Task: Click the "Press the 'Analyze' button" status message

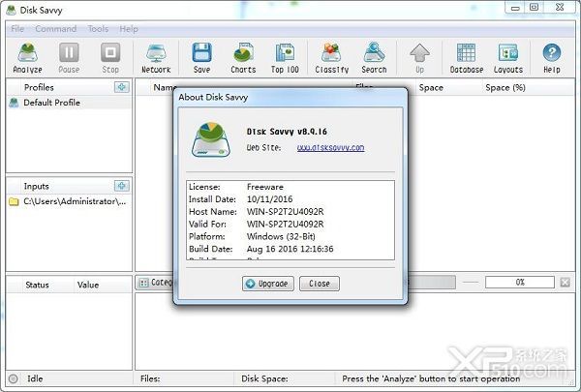Action: (x=431, y=378)
